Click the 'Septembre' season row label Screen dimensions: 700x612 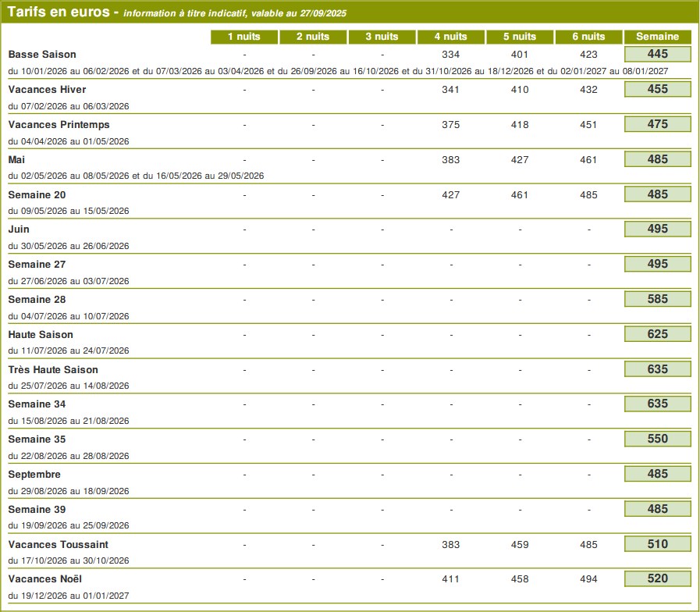pyautogui.click(x=34, y=475)
